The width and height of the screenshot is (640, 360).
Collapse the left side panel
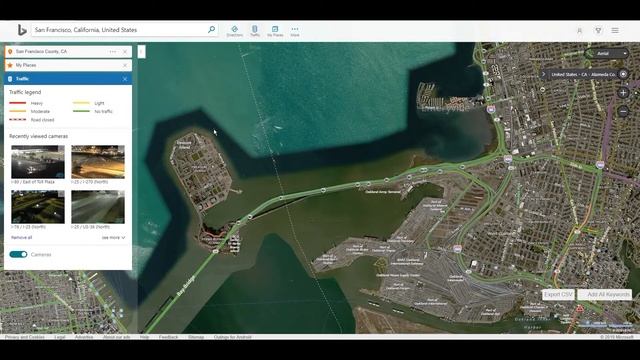(x=141, y=51)
